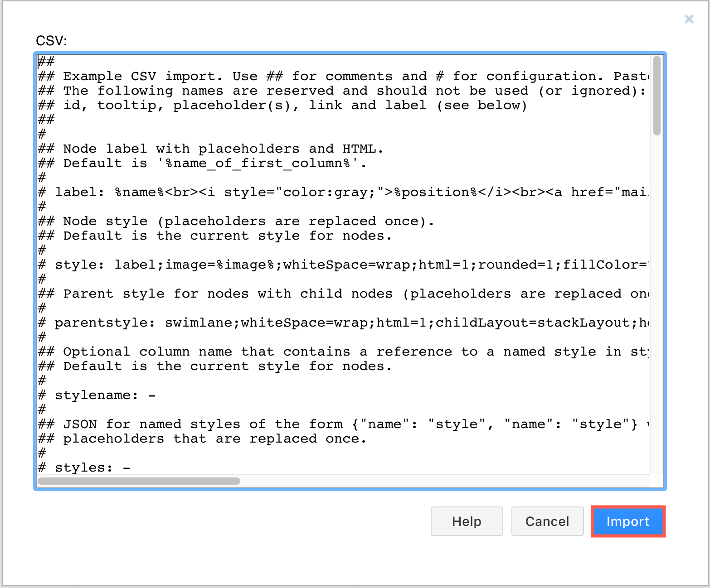Screen dimensions: 710x588
Task: Cancel the CSV import dialog
Action: (x=547, y=521)
